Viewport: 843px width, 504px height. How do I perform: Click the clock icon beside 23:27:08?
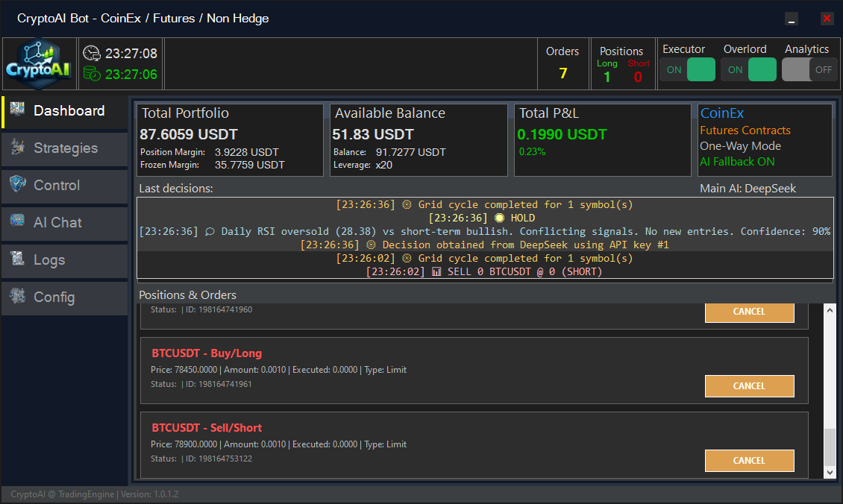pos(92,54)
